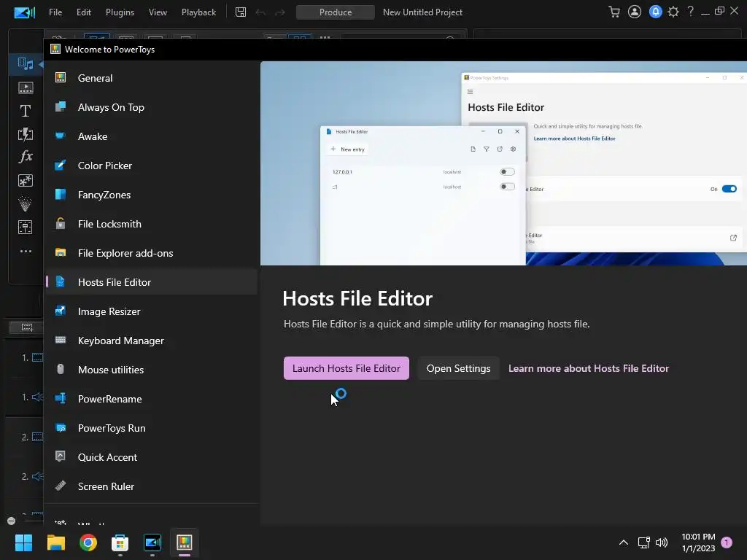This screenshot has width=747, height=560.
Task: Open the blue notifications bell
Action: 656,12
